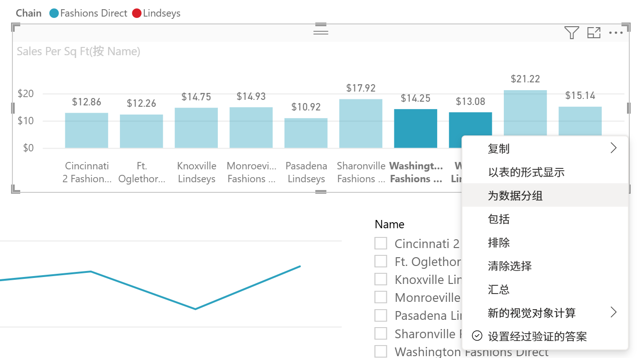Image resolution: width=644 pixels, height=358 pixels.
Task: Click the focus mode expand icon
Action: (x=594, y=33)
